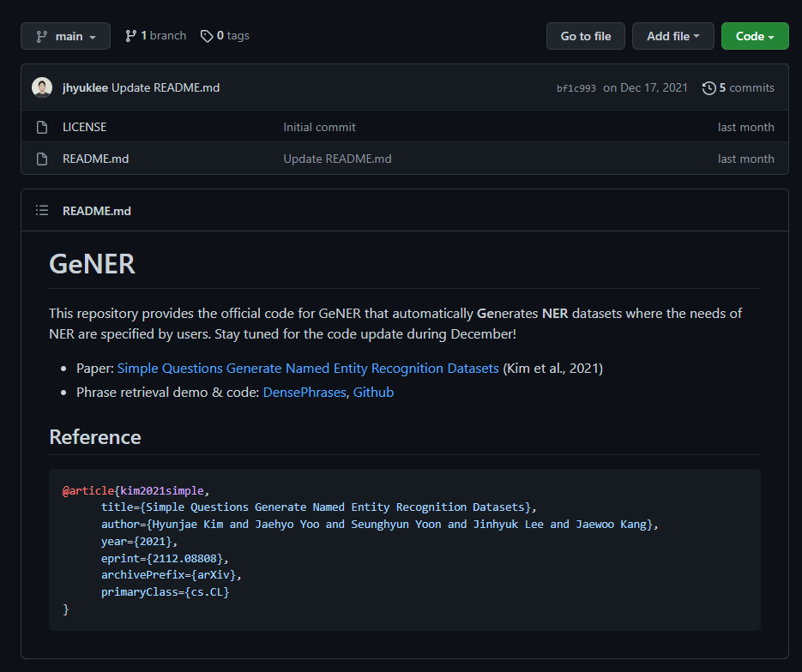Click the archivePrefix={arXiv} line
Screen dimensions: 802x672
pos(172,575)
